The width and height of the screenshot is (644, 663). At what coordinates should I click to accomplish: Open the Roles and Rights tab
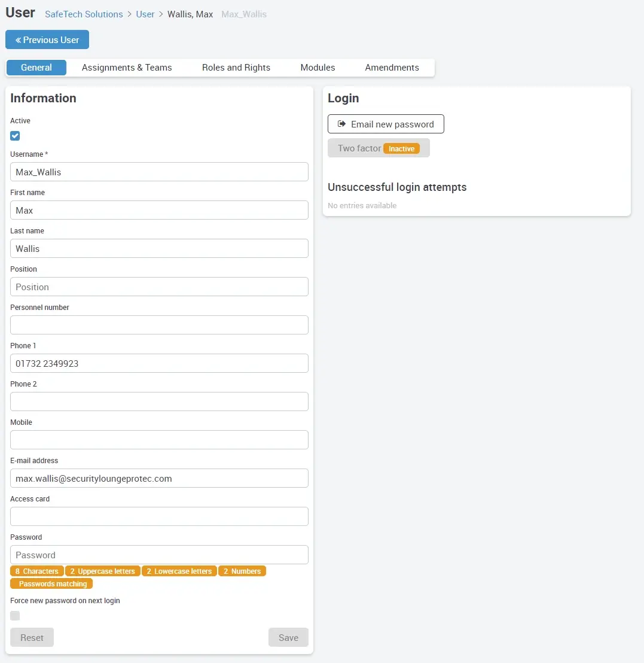[236, 67]
